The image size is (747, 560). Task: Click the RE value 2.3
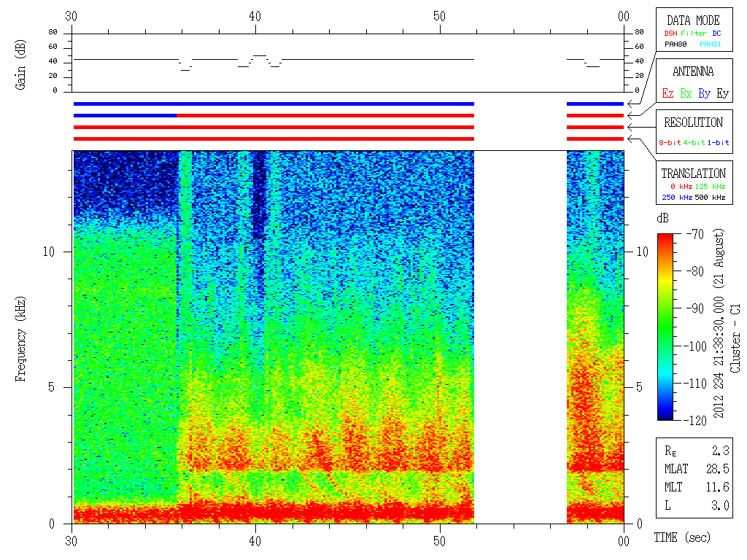[x=720, y=451]
